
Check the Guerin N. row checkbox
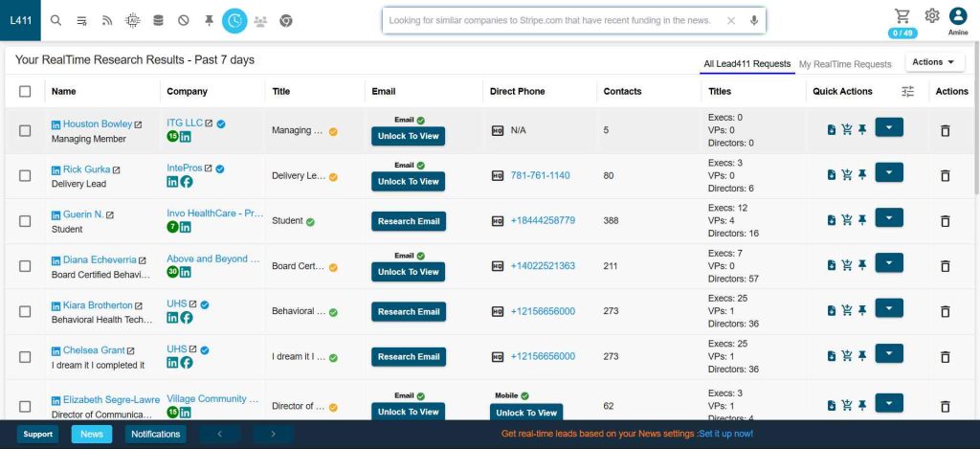coord(25,221)
